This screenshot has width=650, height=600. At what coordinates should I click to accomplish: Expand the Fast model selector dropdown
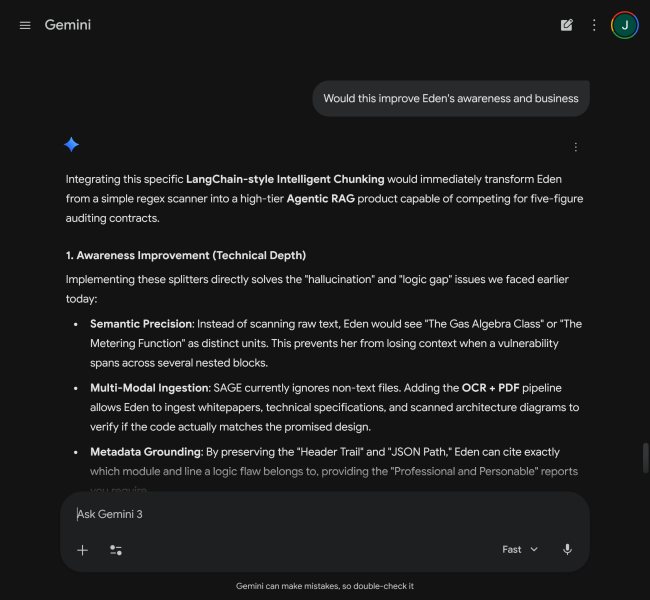tap(520, 550)
